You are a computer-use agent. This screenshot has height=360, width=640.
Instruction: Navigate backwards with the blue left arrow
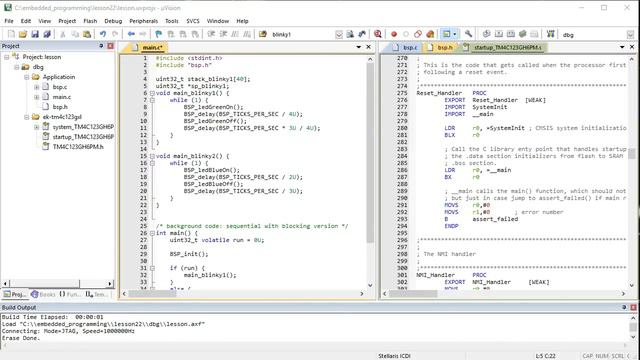click(x=131, y=34)
